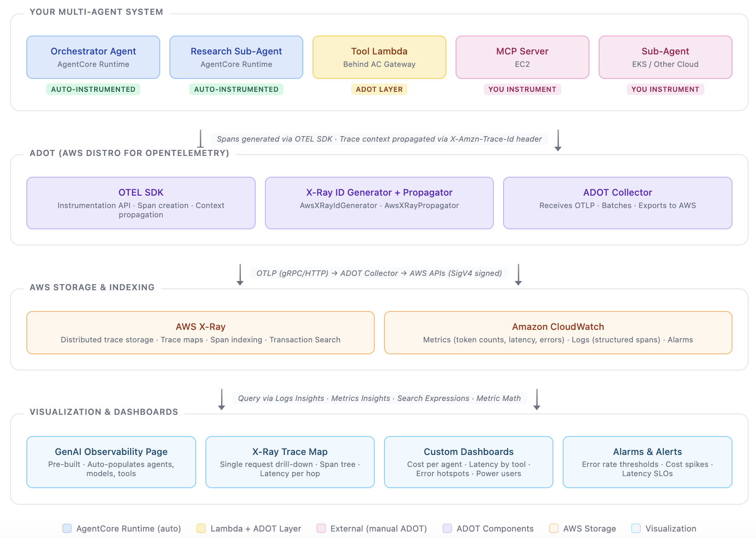Click the Visualization legend swatch
756x538 pixels.
point(636,528)
